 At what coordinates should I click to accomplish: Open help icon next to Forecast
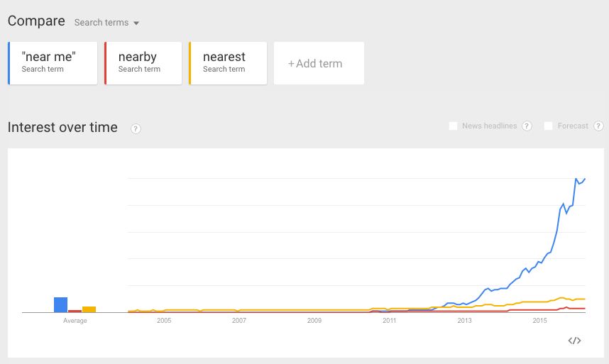point(598,126)
